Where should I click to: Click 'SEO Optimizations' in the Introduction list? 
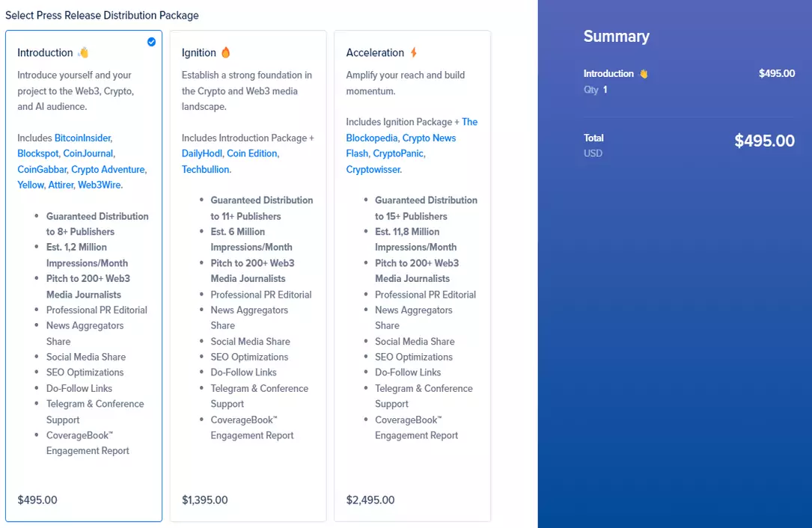pyautogui.click(x=85, y=372)
